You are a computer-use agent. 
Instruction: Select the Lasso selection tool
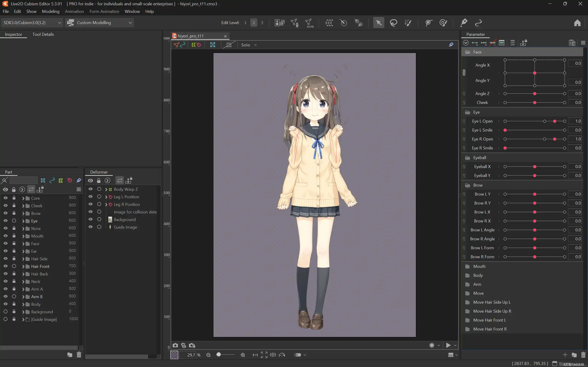(x=393, y=22)
